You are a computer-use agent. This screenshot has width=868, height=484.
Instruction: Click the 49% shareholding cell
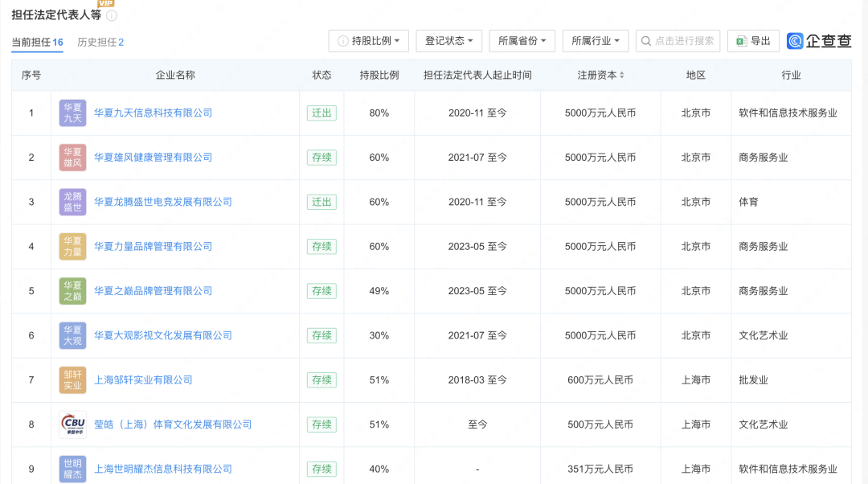click(x=379, y=291)
